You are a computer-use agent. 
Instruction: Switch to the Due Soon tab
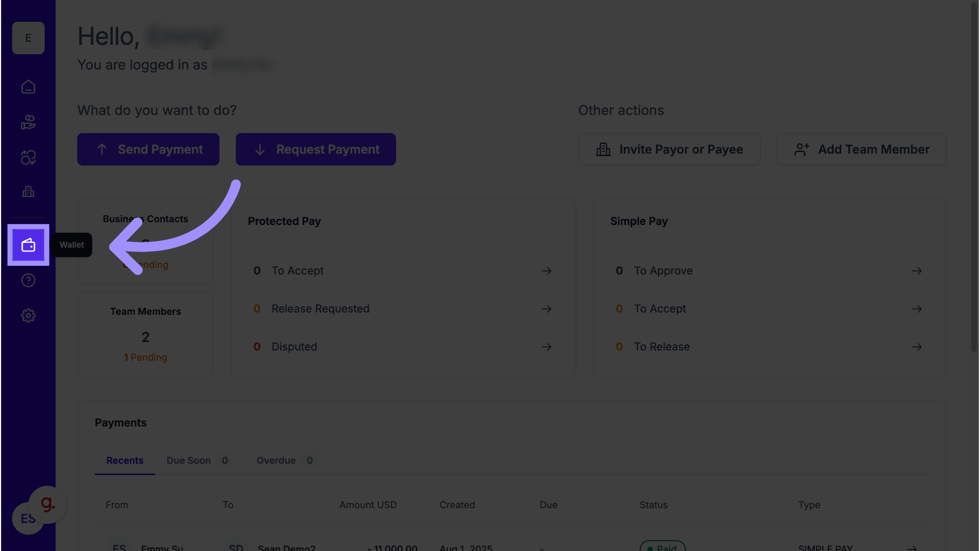pos(189,461)
